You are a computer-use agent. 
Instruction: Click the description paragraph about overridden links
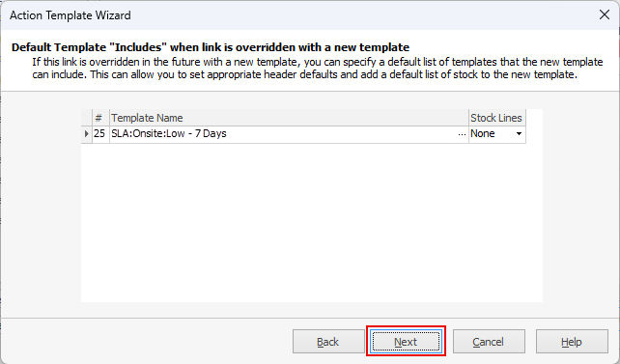pos(318,69)
